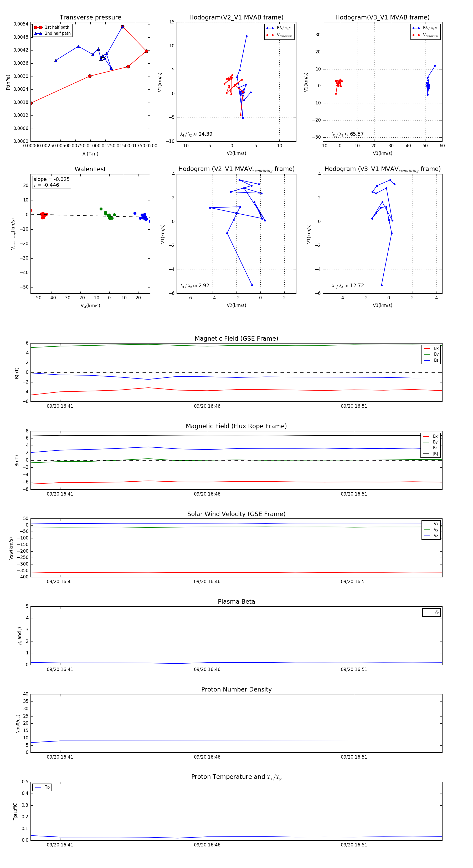Click the 'Np(#/cc)' y-axis label
The height and width of the screenshot is (868, 473).
18,724
